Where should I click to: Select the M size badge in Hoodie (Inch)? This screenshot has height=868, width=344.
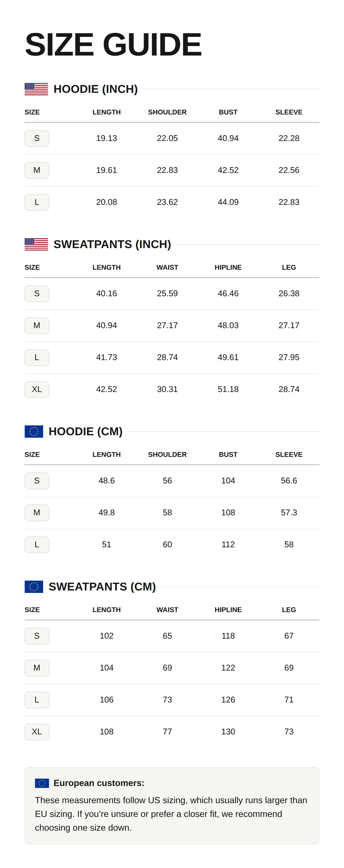point(37,171)
